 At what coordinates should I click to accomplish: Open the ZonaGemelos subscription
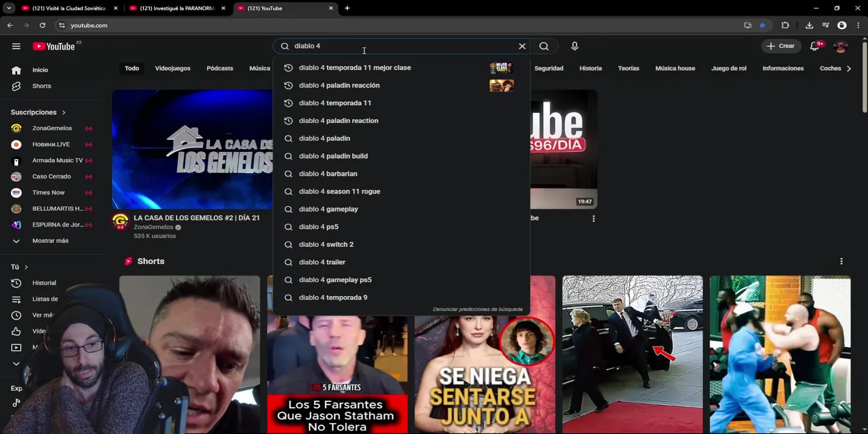coord(53,128)
